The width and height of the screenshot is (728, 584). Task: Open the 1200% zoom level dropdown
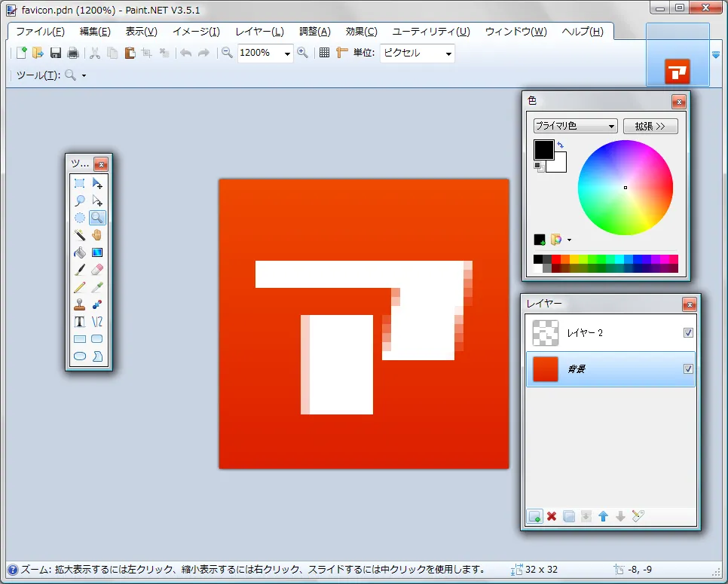287,54
